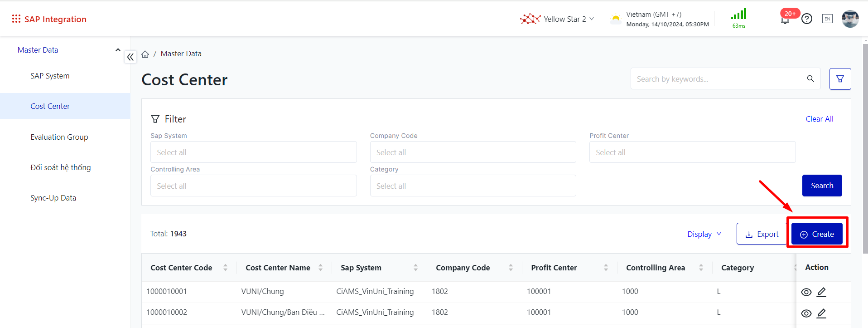Click the search magnifier icon
The width and height of the screenshot is (868, 328).
[810, 79]
